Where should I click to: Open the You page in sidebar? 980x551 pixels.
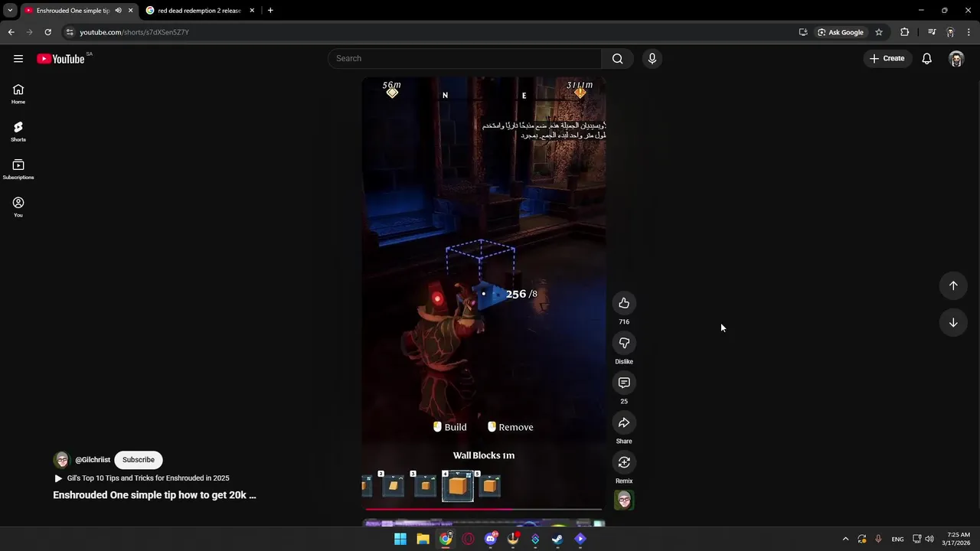pyautogui.click(x=18, y=207)
